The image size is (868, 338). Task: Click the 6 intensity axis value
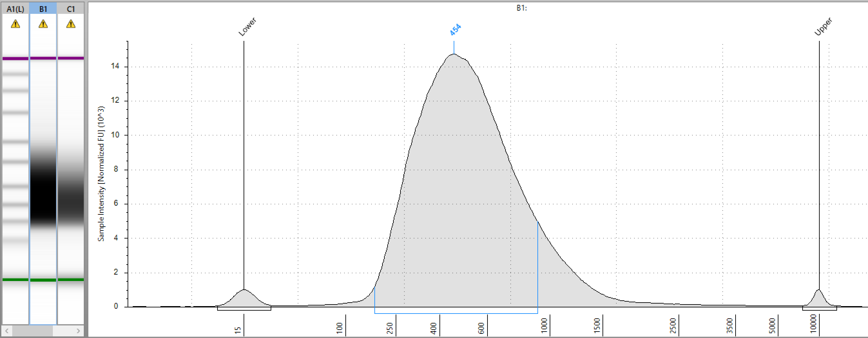tap(116, 203)
